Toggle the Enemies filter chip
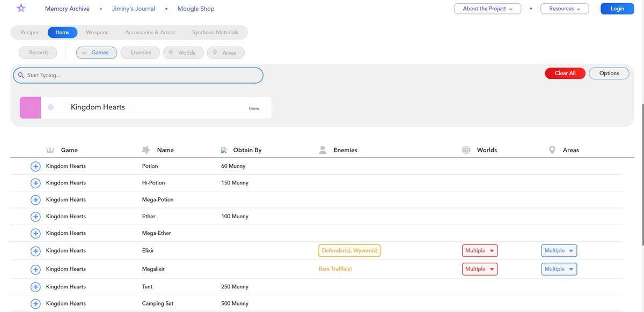This screenshot has width=644, height=312. click(140, 53)
